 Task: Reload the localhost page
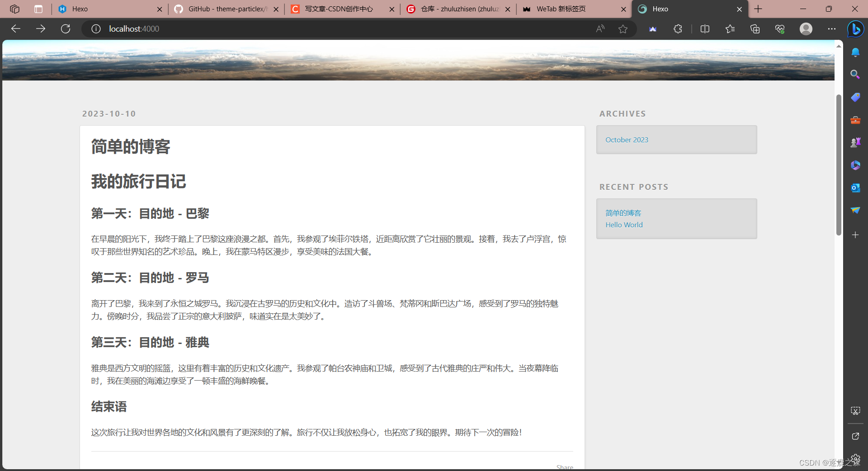coord(66,29)
